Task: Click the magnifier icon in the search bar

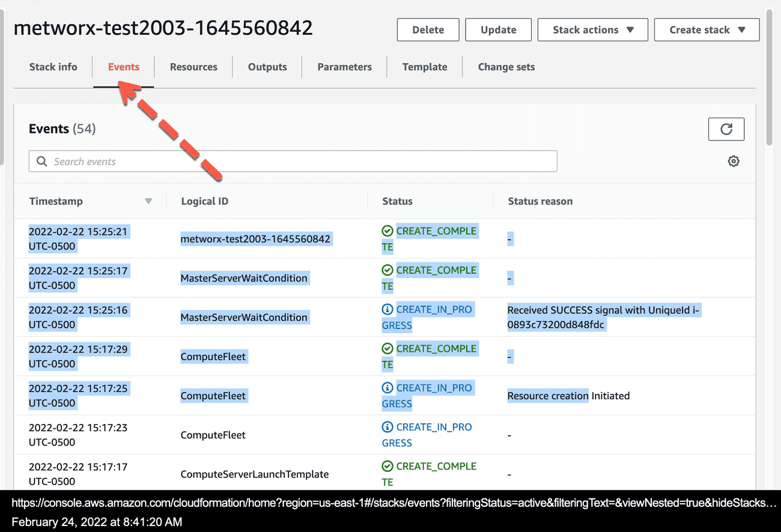Action: pyautogui.click(x=41, y=161)
